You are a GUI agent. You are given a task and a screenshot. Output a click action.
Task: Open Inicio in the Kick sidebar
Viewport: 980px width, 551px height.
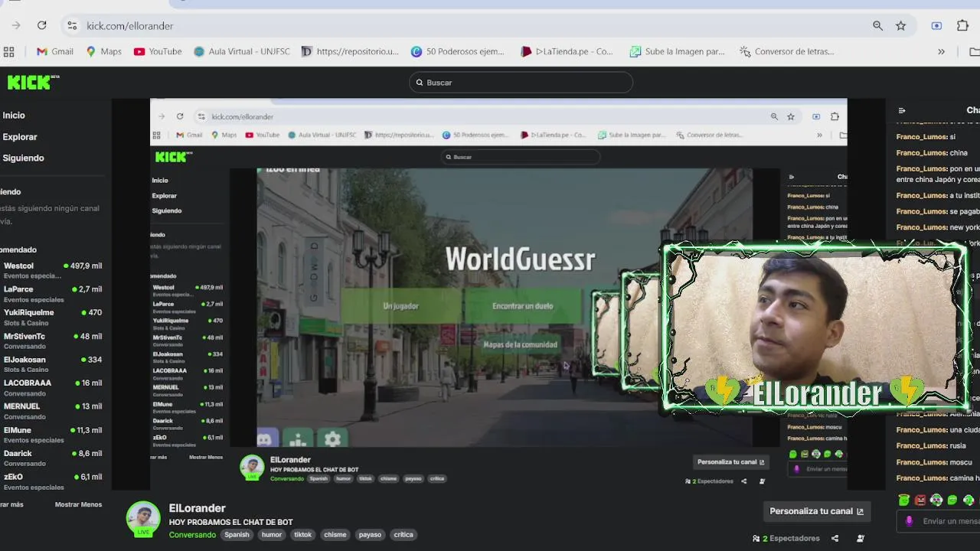click(x=14, y=115)
